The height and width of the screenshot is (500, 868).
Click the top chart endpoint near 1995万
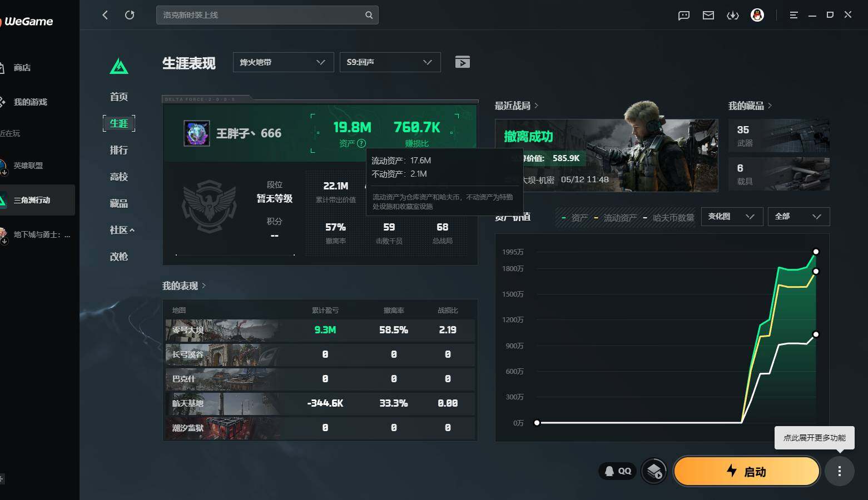(x=816, y=252)
